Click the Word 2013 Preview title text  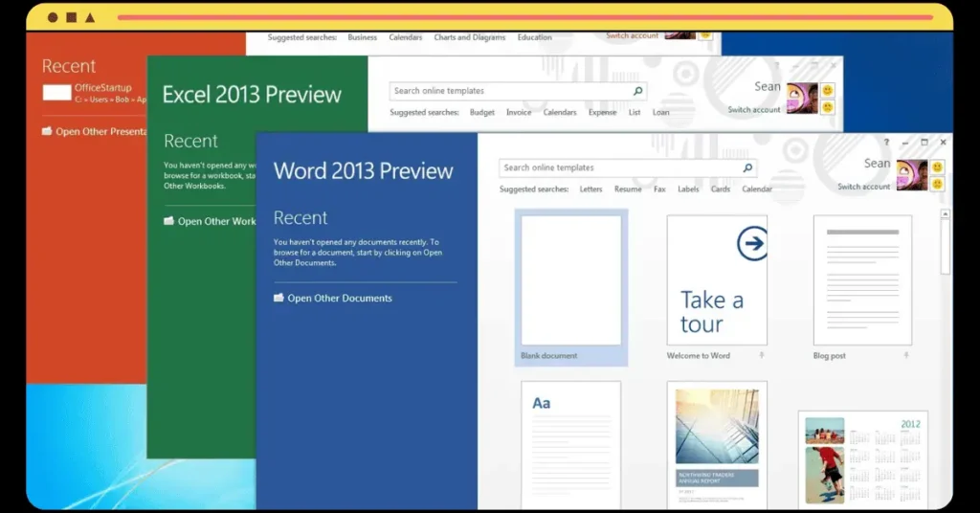tap(363, 171)
